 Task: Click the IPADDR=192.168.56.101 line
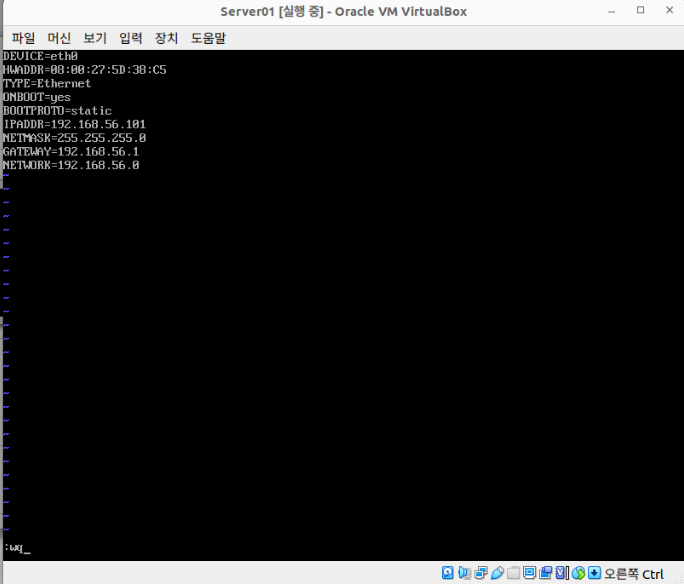[x=74, y=124]
